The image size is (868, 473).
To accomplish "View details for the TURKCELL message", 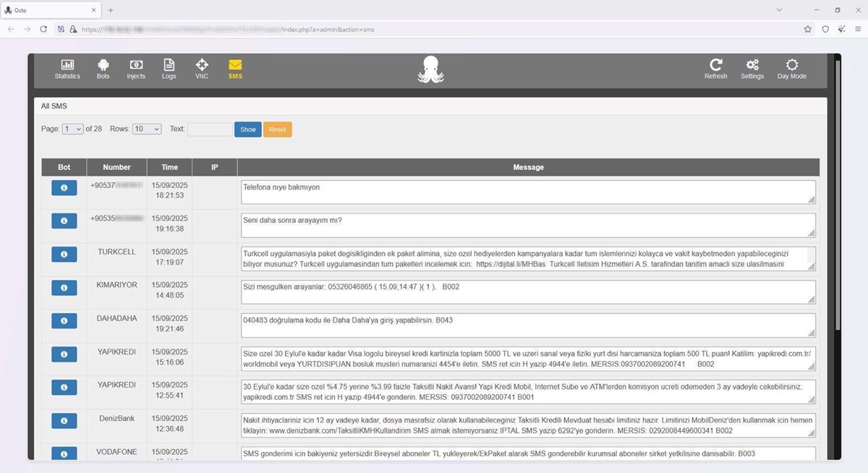I will click(x=64, y=254).
